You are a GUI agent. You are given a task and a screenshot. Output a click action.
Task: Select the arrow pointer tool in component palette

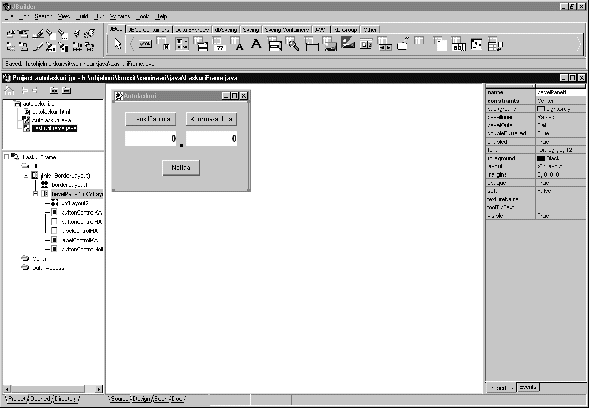tap(118, 44)
